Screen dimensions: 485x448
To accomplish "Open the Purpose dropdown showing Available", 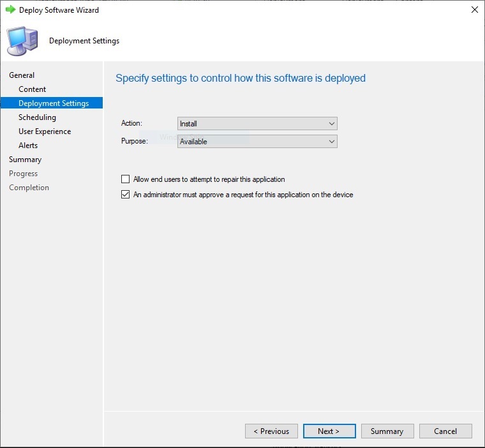I will 257,142.
